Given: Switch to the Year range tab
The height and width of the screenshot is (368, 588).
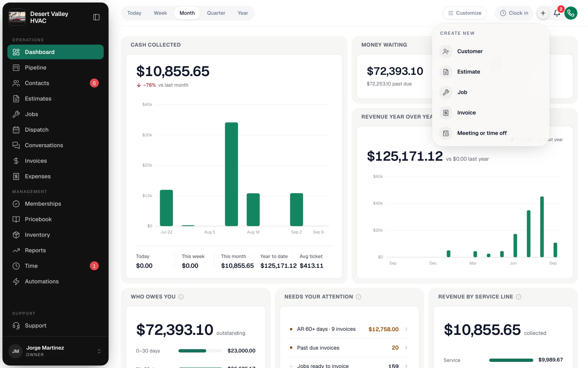Looking at the screenshot, I should [x=243, y=13].
